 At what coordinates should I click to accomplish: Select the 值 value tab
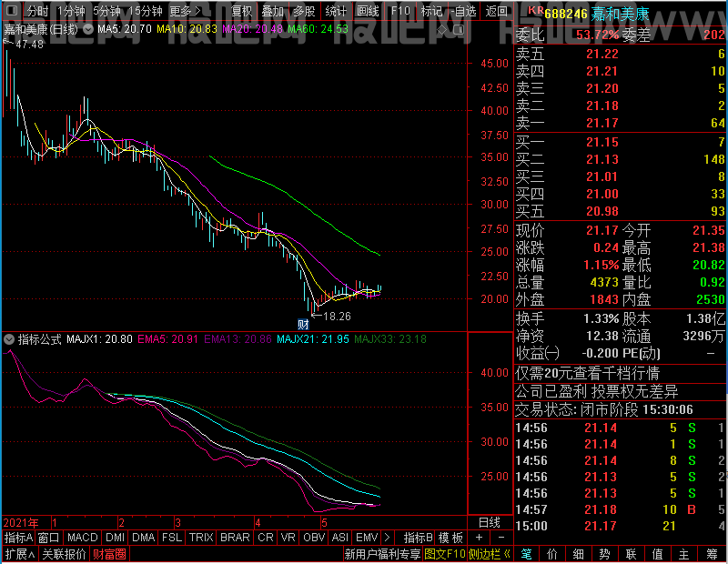657,554
